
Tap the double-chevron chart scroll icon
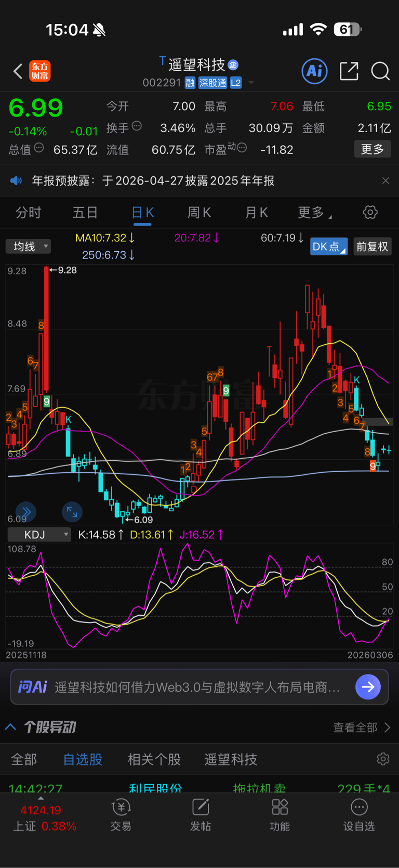[25, 512]
